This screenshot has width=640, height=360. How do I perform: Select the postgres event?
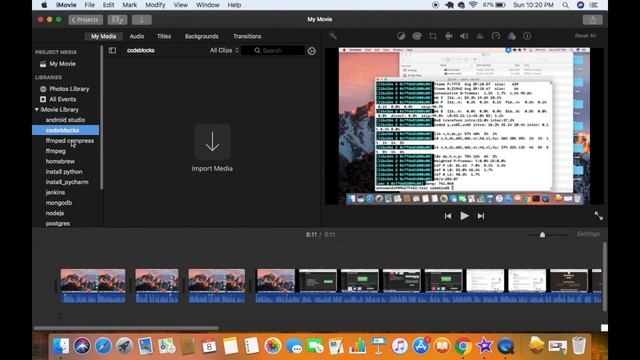[58, 223]
